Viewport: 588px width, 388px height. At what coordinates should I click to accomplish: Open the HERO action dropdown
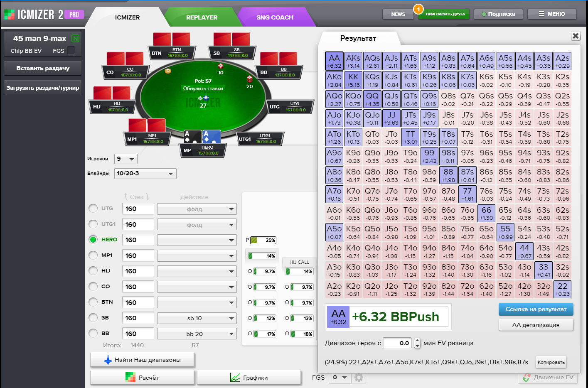coord(197,240)
